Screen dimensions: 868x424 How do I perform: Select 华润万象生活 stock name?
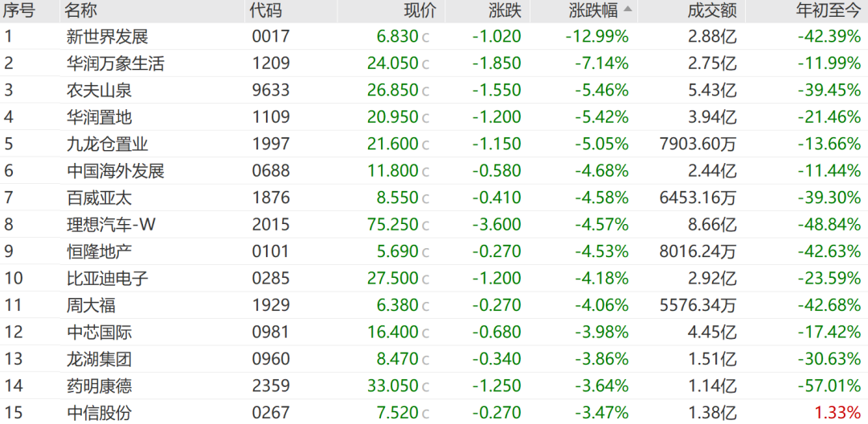tap(115, 63)
